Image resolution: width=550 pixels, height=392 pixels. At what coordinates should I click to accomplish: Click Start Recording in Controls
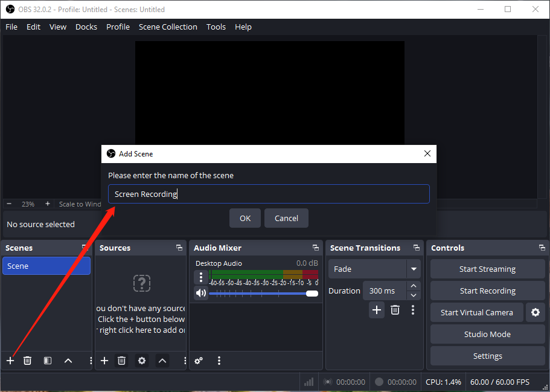coord(487,291)
